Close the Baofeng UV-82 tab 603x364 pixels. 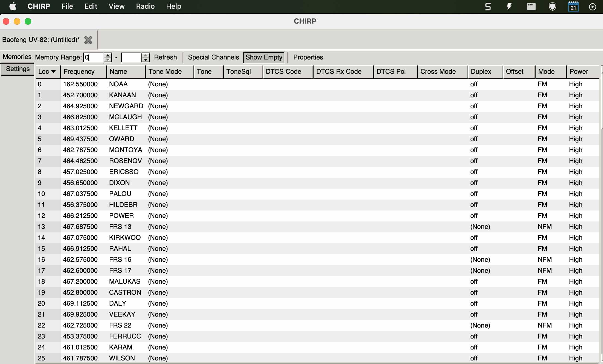click(x=88, y=40)
